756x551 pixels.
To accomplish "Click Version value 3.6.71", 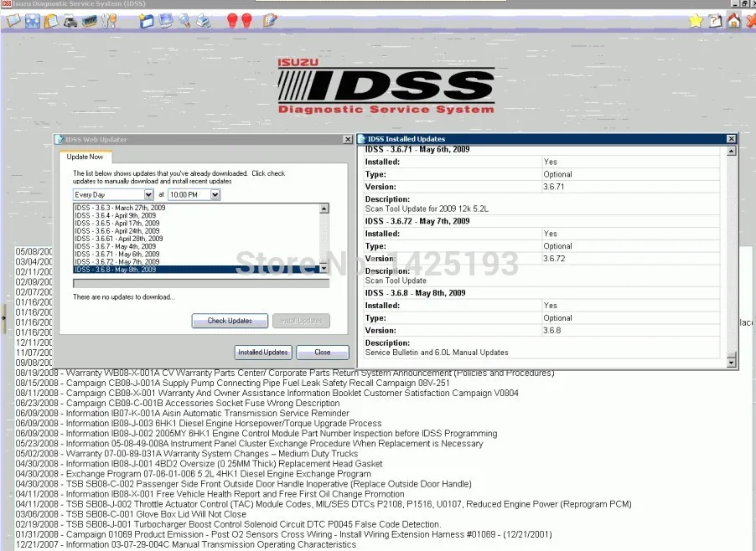I will (553, 187).
